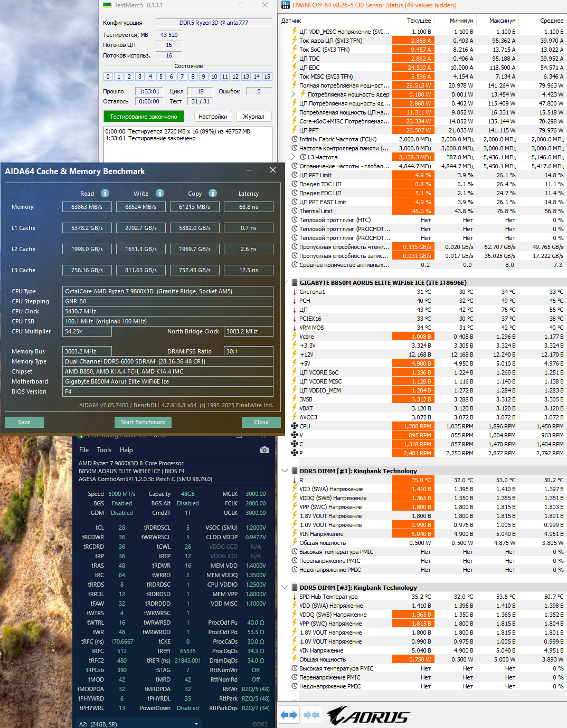
Task: Click the green Тестирование закончено button
Action: click(x=144, y=117)
